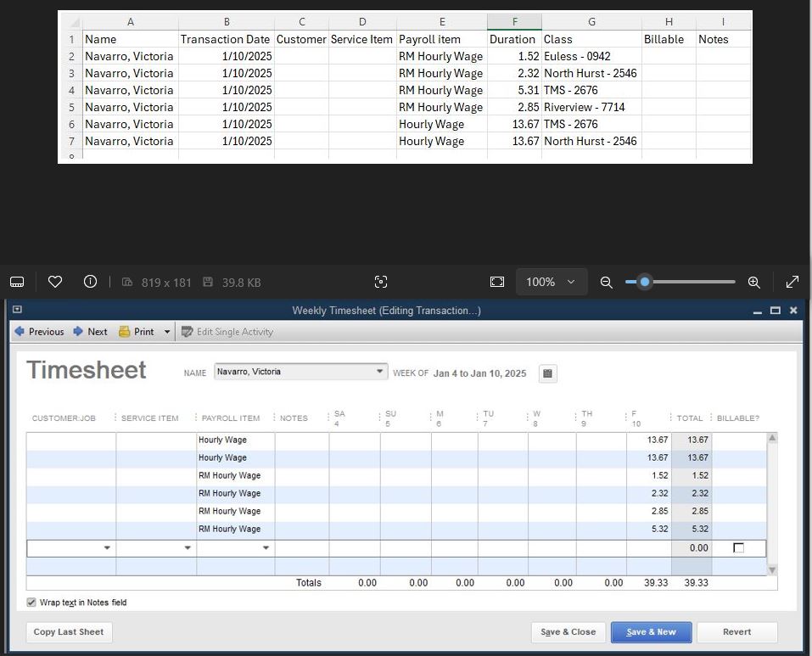Fit the image to the window
The image size is (812, 656).
point(496,281)
